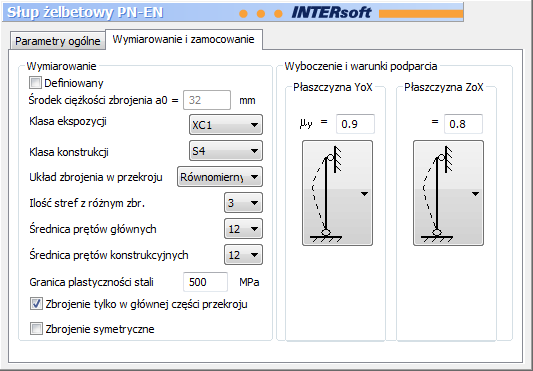
Task: Click the a0 reinforcement center field
Action: coord(207,100)
